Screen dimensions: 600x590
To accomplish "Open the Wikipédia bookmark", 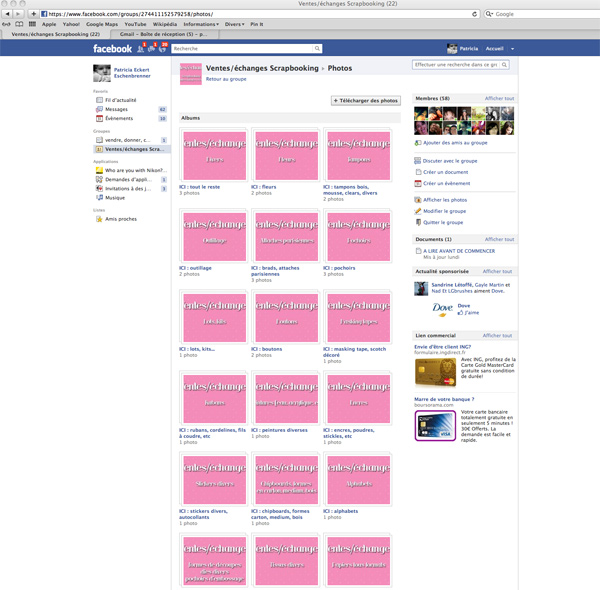I will click(165, 24).
